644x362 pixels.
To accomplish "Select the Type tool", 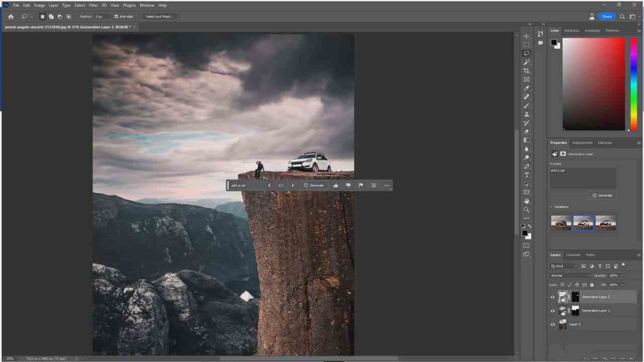I will click(526, 175).
